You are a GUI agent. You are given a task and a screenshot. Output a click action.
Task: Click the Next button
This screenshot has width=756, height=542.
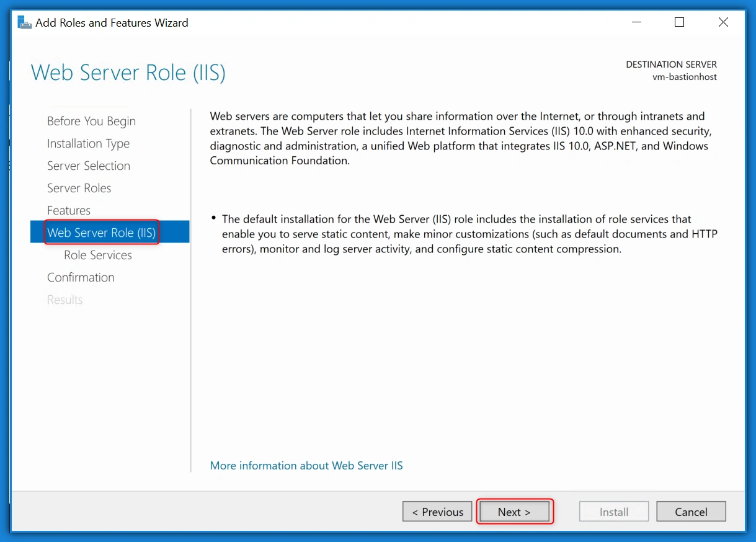coord(514,512)
